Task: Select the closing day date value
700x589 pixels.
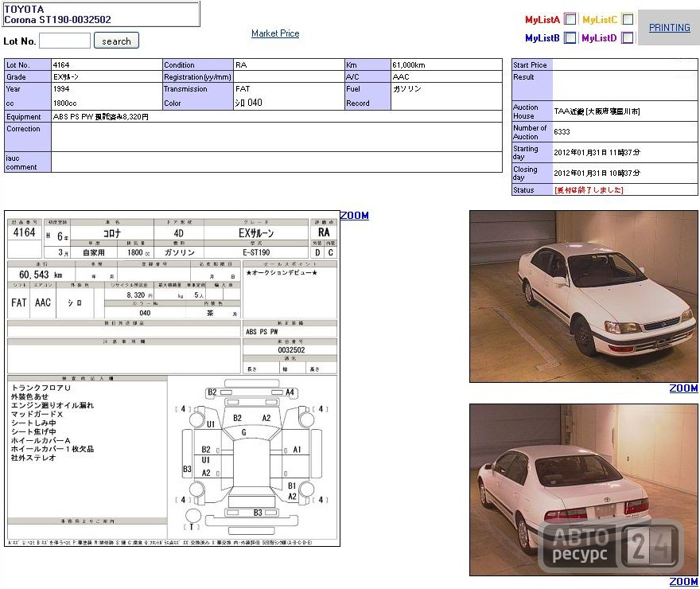Action: (597, 173)
